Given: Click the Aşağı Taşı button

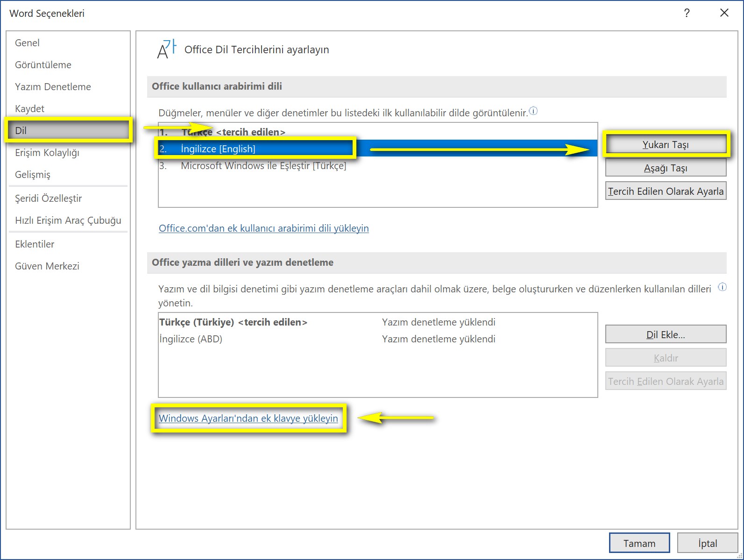Looking at the screenshot, I should (x=666, y=168).
